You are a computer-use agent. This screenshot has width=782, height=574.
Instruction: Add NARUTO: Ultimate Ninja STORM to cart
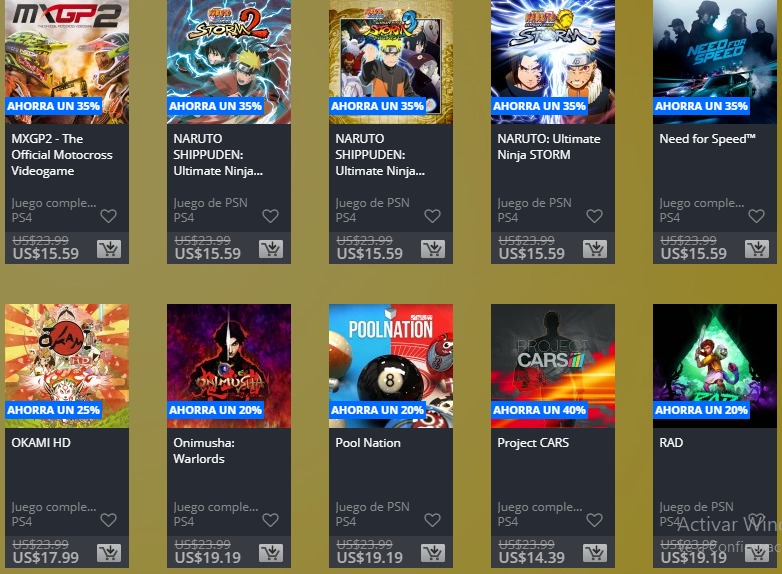click(x=594, y=249)
